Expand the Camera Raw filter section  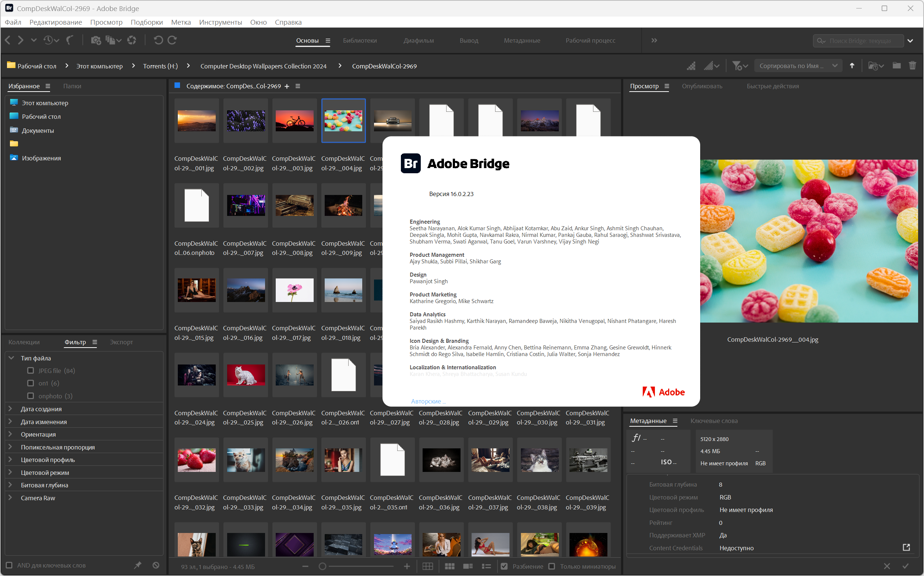(x=11, y=498)
